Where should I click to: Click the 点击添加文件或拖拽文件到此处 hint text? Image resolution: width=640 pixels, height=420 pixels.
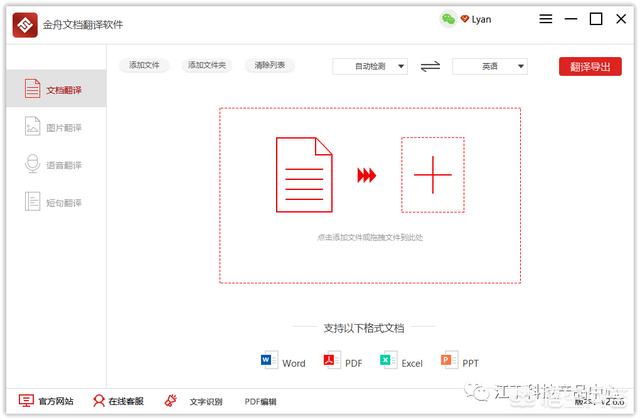pos(370,237)
